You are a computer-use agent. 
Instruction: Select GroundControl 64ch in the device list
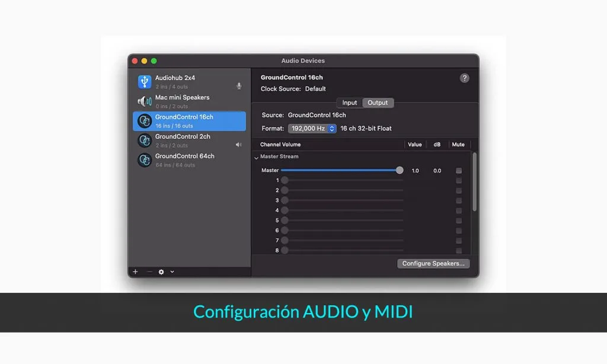[x=189, y=160]
